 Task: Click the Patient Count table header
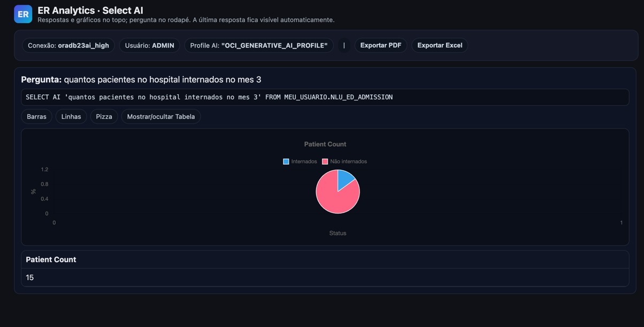(51, 260)
